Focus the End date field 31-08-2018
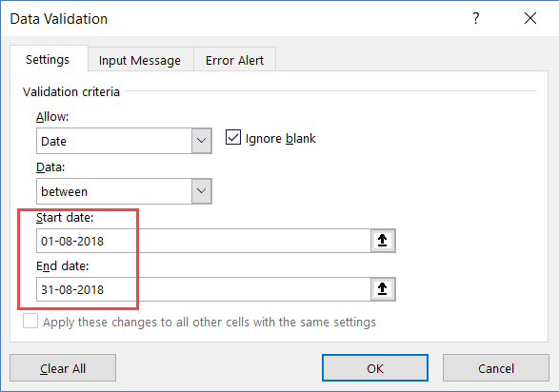The height and width of the screenshot is (392, 559). pyautogui.click(x=204, y=289)
